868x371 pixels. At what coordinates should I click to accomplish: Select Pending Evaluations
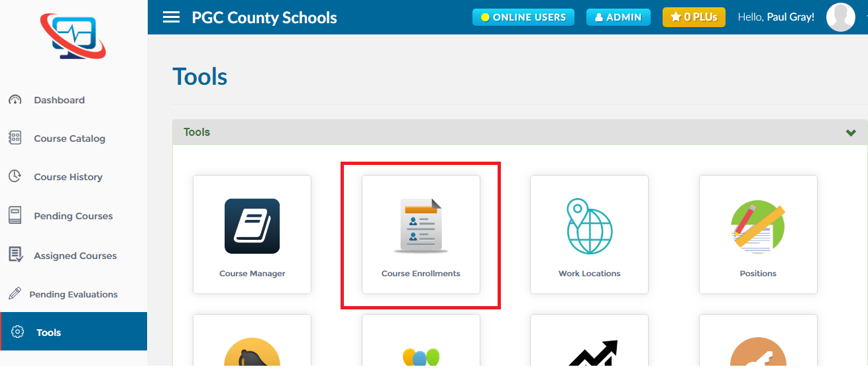point(74,294)
